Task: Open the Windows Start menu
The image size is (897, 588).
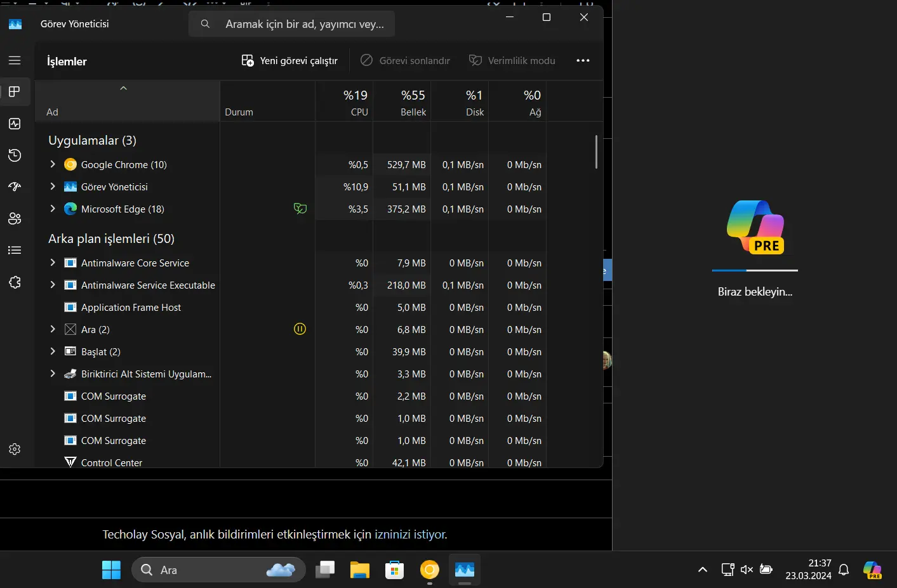Action: click(111, 570)
